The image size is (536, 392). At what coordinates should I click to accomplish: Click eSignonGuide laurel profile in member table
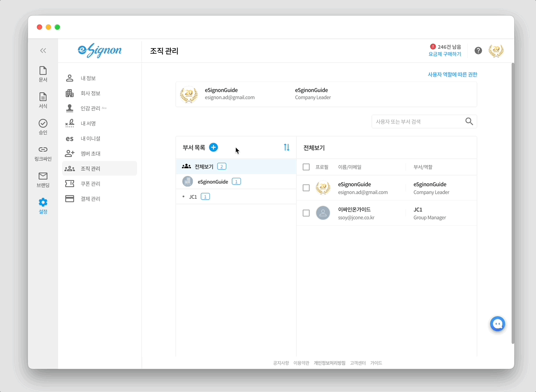[323, 188]
